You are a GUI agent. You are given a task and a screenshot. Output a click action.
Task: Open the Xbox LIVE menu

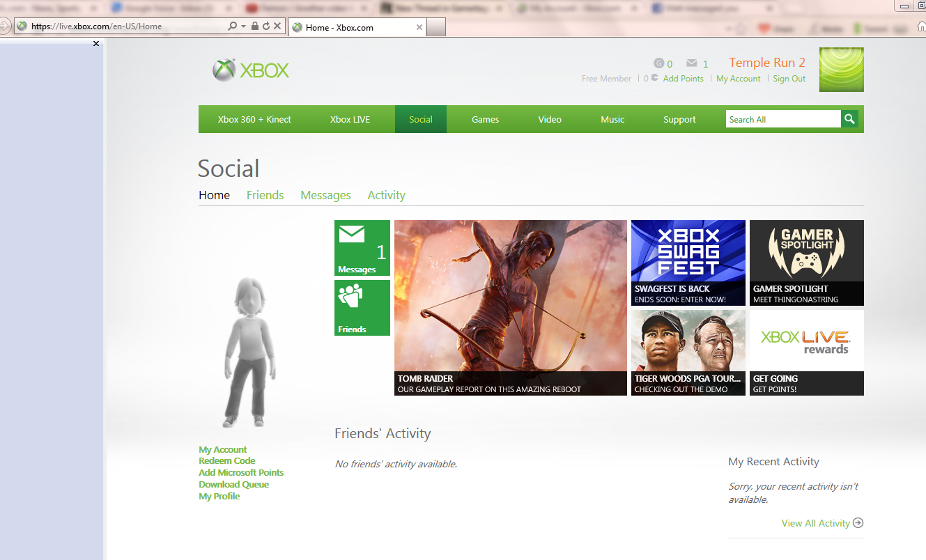click(350, 119)
